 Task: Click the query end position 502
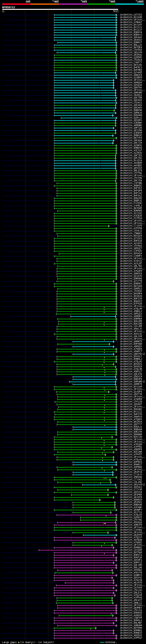point(115,11)
